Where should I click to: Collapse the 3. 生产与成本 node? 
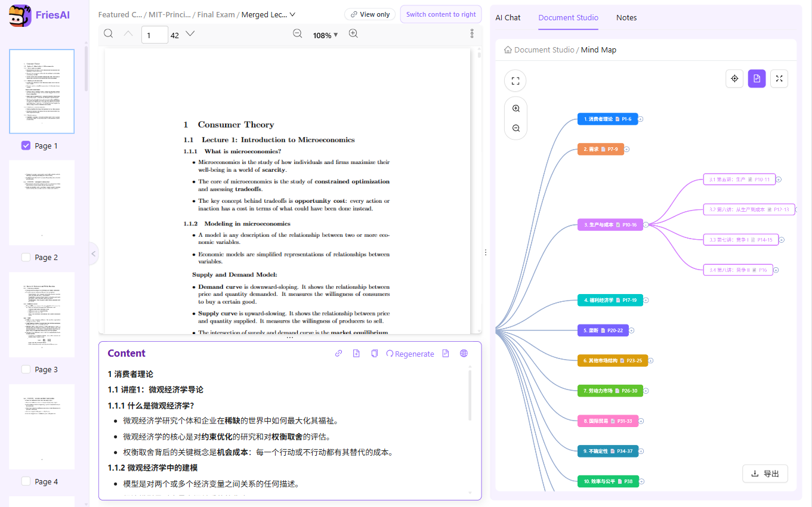click(646, 225)
